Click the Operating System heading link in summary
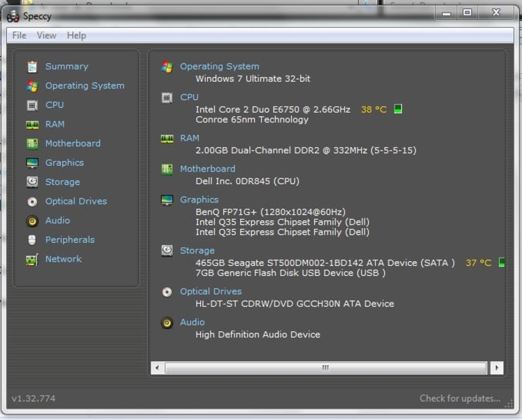The image size is (522, 420). point(220,66)
